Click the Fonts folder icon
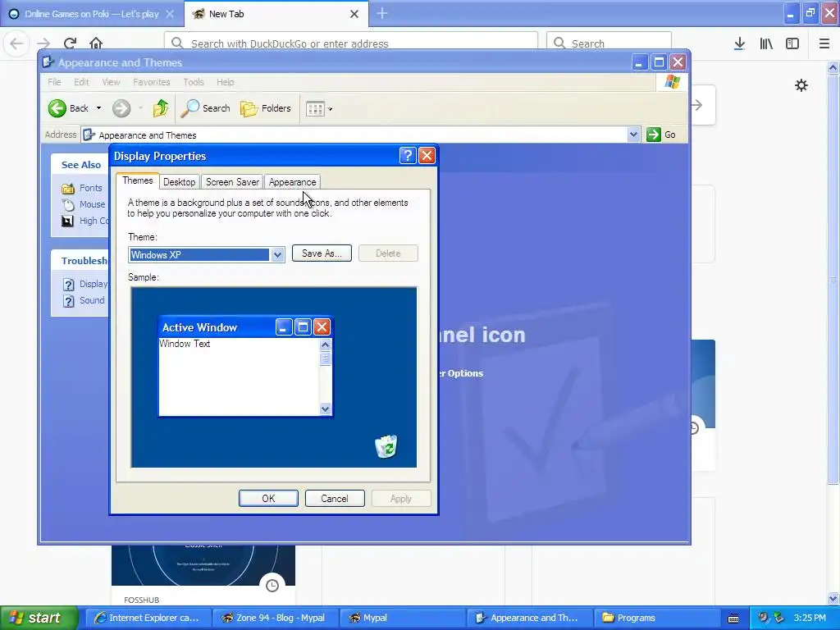 [68, 188]
